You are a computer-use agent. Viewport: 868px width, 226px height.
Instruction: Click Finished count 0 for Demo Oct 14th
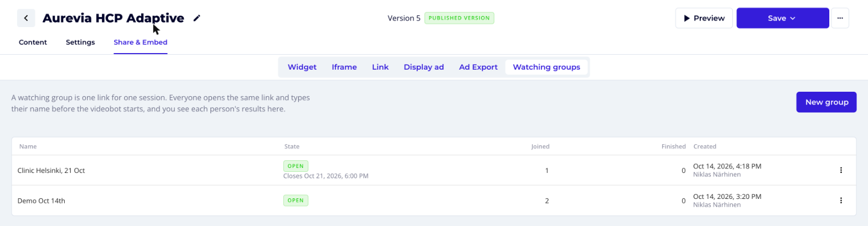[x=683, y=201]
